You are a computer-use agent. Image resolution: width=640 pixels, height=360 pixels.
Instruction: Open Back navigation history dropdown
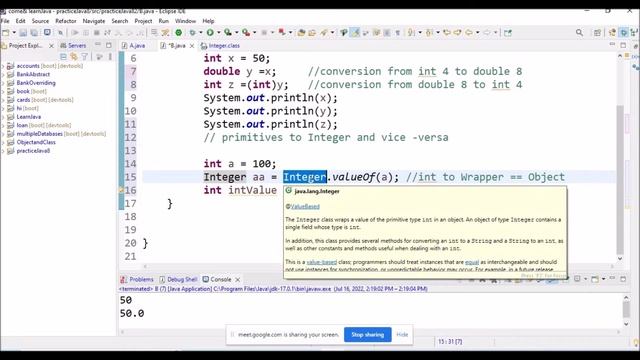coord(477,33)
